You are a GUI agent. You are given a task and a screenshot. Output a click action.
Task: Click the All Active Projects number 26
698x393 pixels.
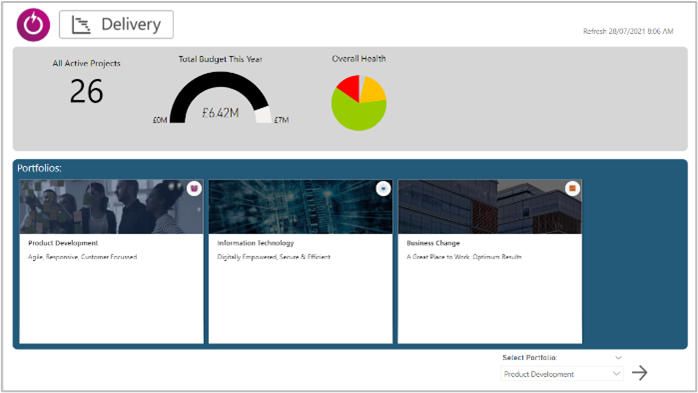pyautogui.click(x=86, y=92)
